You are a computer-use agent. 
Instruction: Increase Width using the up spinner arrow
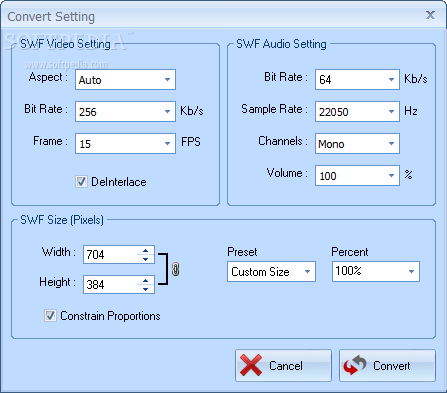145,250
